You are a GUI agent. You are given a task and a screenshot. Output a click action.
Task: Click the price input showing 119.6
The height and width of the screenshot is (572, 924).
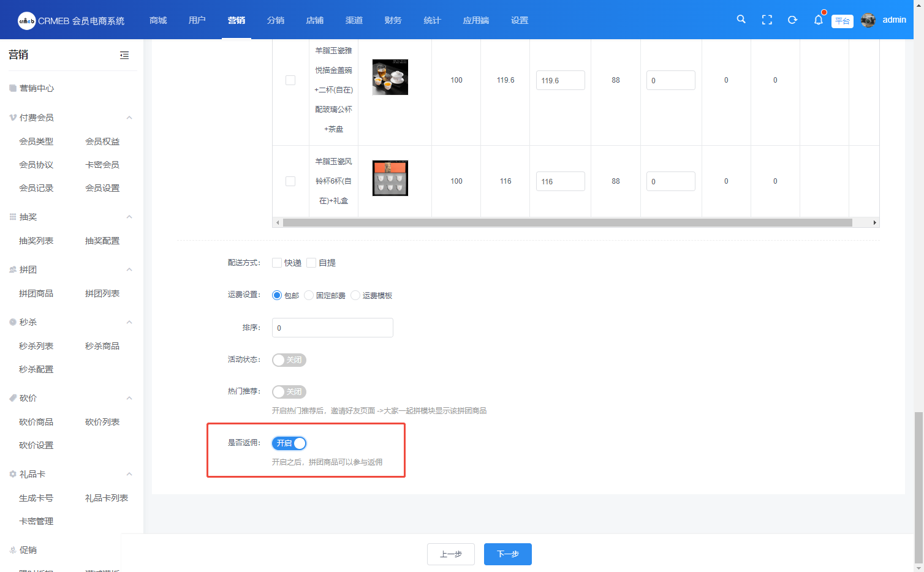pyautogui.click(x=561, y=80)
